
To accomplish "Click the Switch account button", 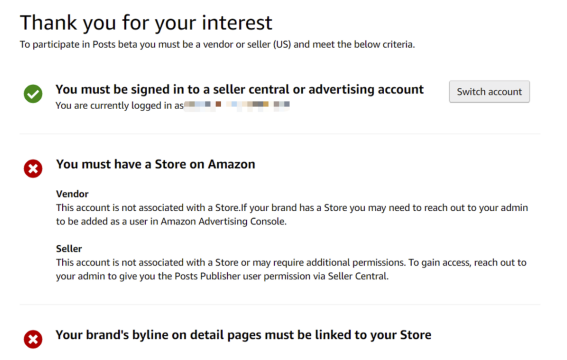I will pyautogui.click(x=489, y=92).
